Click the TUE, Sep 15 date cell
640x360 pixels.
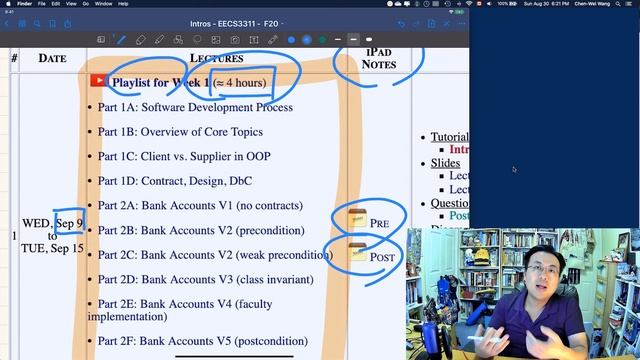tap(52, 248)
